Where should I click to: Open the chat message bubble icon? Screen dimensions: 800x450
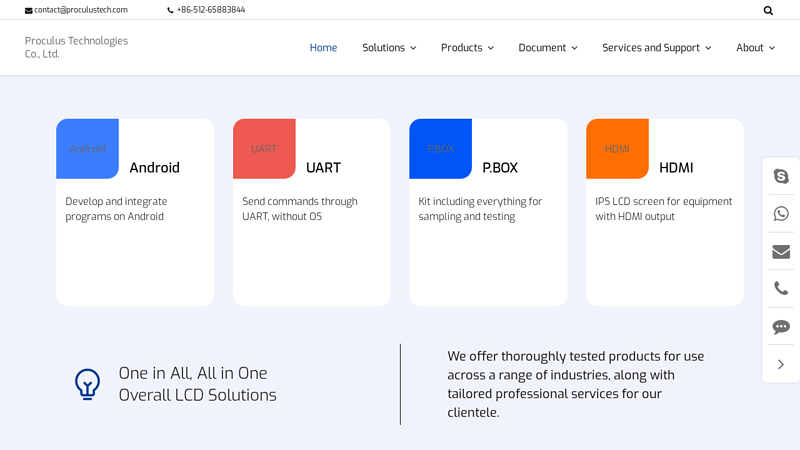point(781,327)
